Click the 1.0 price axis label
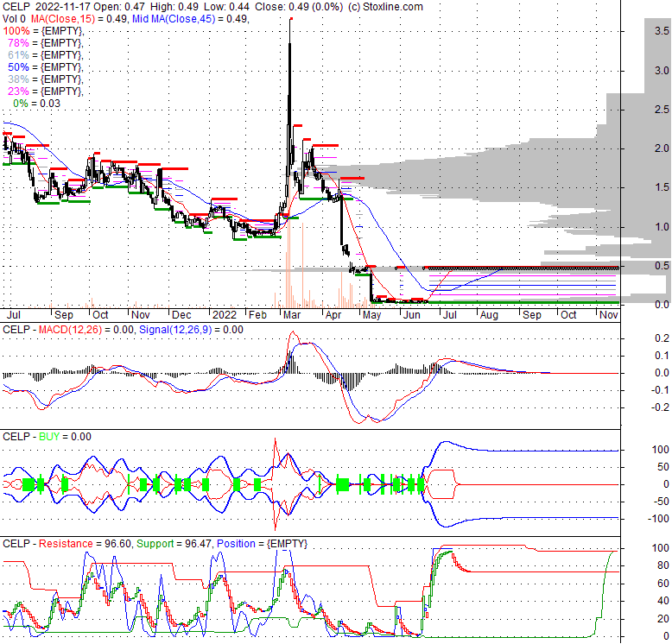 point(662,226)
